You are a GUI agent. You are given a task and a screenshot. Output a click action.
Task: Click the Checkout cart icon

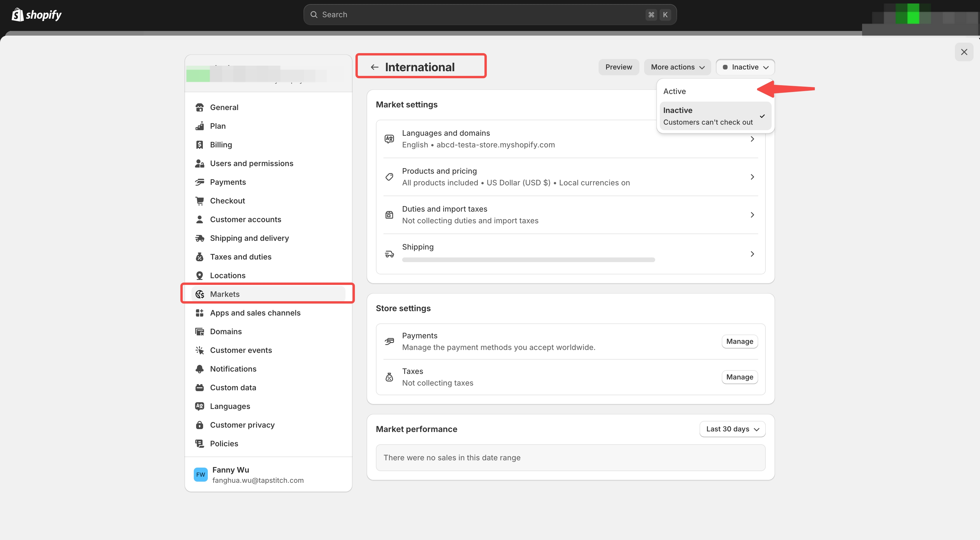(x=199, y=201)
